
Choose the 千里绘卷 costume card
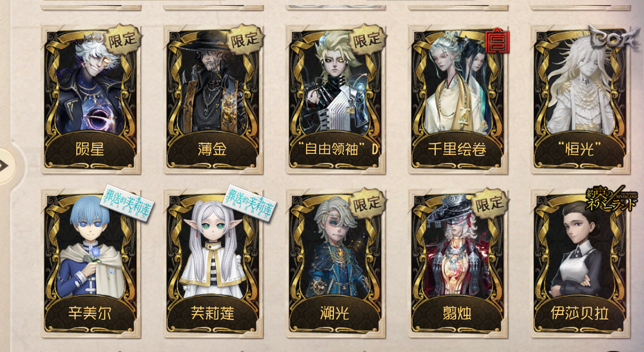pyautogui.click(x=457, y=100)
